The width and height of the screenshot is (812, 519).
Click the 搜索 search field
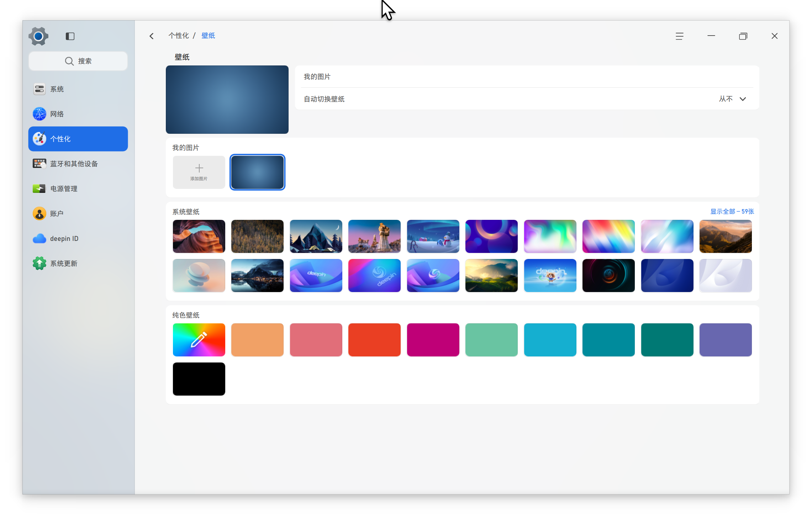pyautogui.click(x=78, y=61)
